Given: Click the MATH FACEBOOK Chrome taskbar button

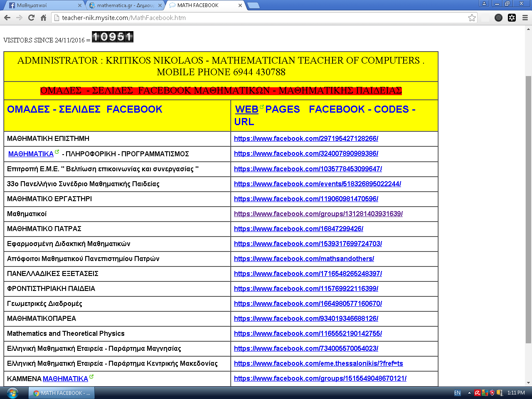Looking at the screenshot, I should pos(62,393).
